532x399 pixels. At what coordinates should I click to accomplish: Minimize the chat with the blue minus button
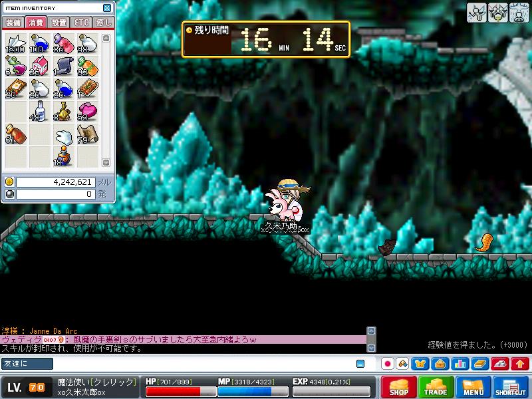tap(360, 364)
